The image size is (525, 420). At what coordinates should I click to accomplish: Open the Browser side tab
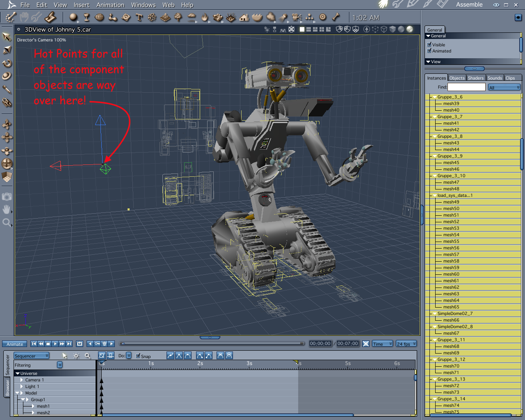[7, 388]
